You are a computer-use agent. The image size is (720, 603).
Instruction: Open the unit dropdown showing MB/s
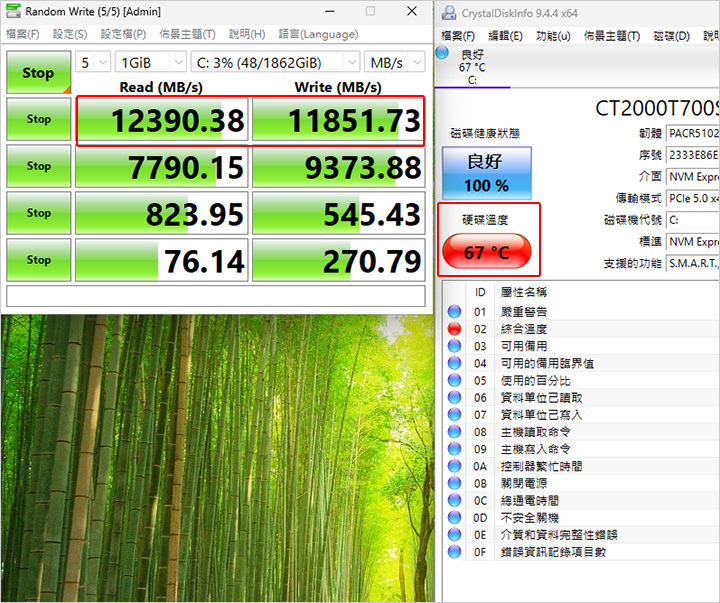coord(395,62)
